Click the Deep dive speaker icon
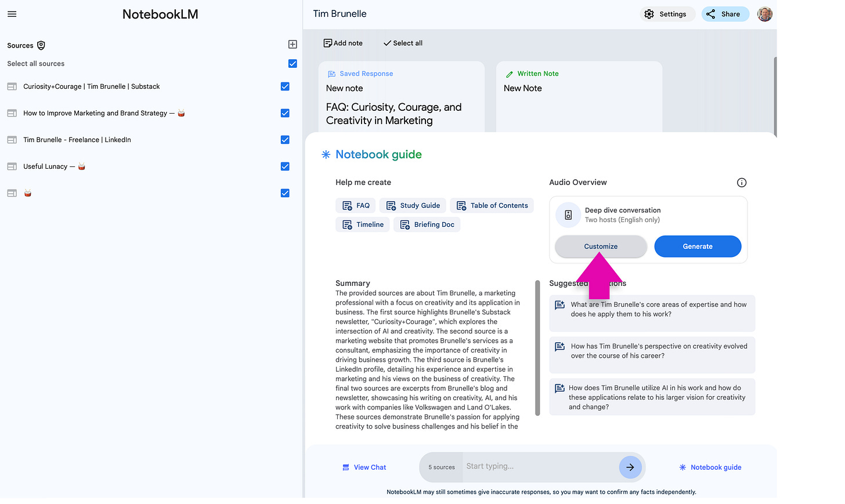This screenshot has width=845, height=504. pos(568,215)
